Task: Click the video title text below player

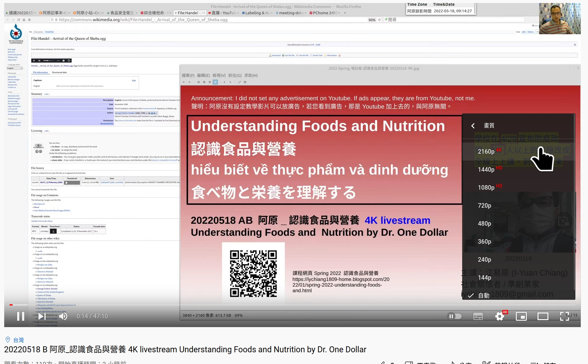Action: click(185, 349)
